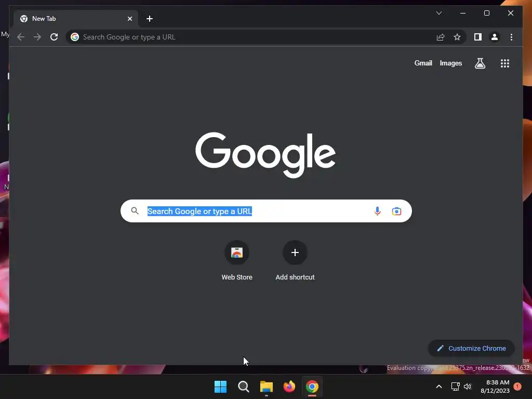The width and height of the screenshot is (532, 399).
Task: Open the Chrome three-dot menu
Action: pyautogui.click(x=511, y=37)
